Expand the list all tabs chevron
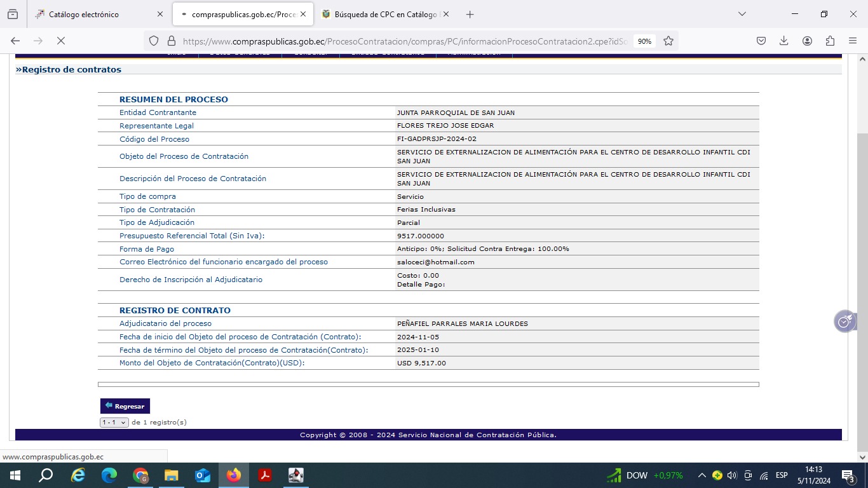Image resolution: width=868 pixels, height=488 pixels. [x=742, y=14]
